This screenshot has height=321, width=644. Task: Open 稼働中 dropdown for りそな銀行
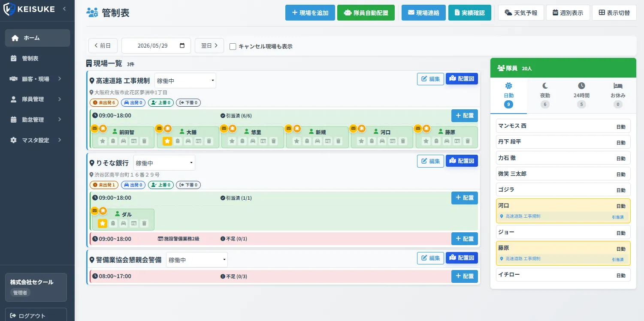164,163
